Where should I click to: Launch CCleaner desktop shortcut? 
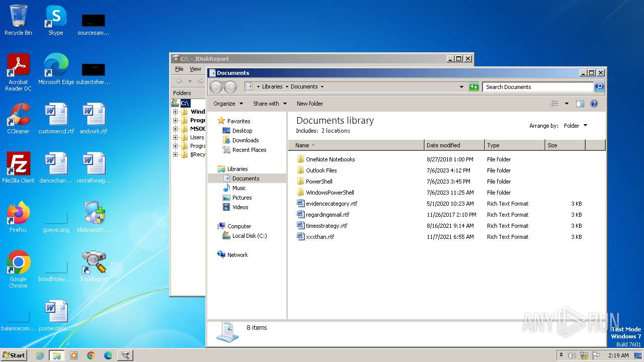[18, 119]
